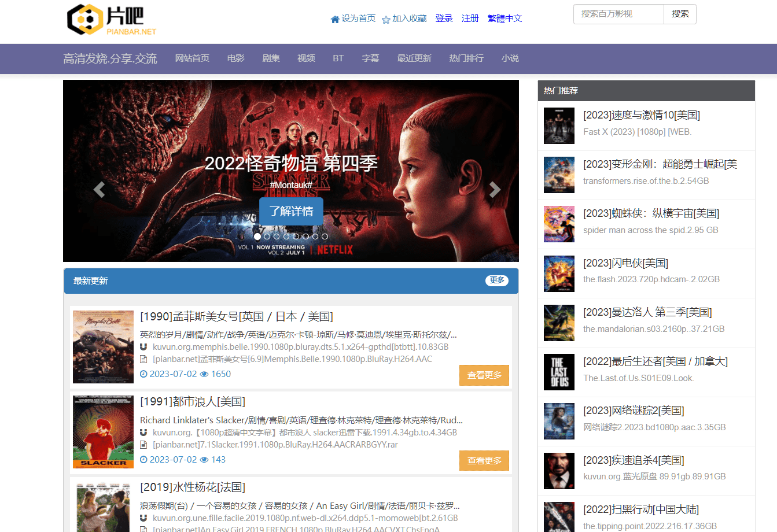The height and width of the screenshot is (532, 777).
Task: Click 设为首页 link
Action: pyautogui.click(x=359, y=19)
